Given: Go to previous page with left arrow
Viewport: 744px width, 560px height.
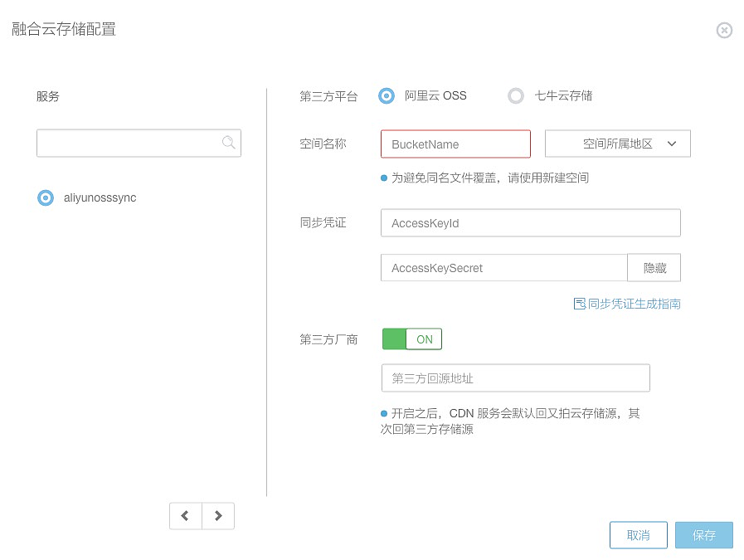Looking at the screenshot, I should click(185, 516).
